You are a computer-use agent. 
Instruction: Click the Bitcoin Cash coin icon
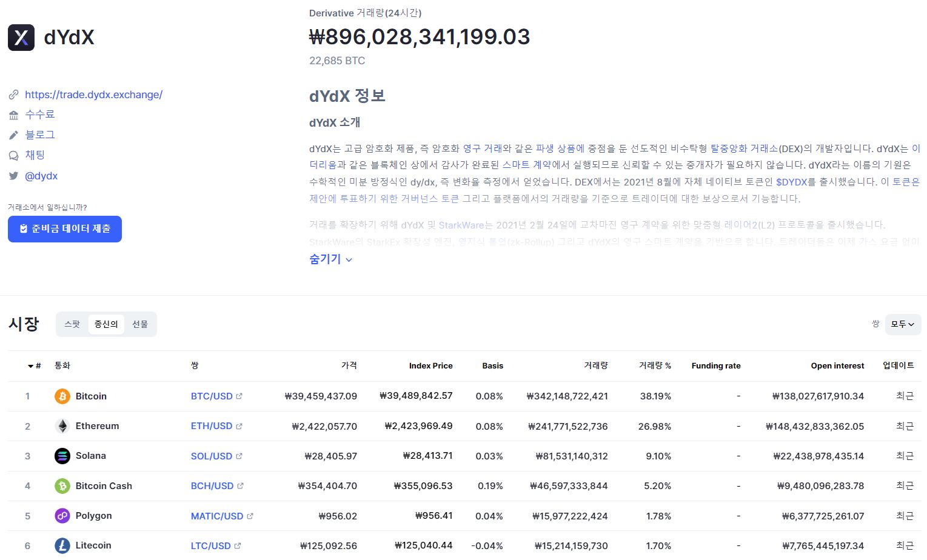pos(62,486)
